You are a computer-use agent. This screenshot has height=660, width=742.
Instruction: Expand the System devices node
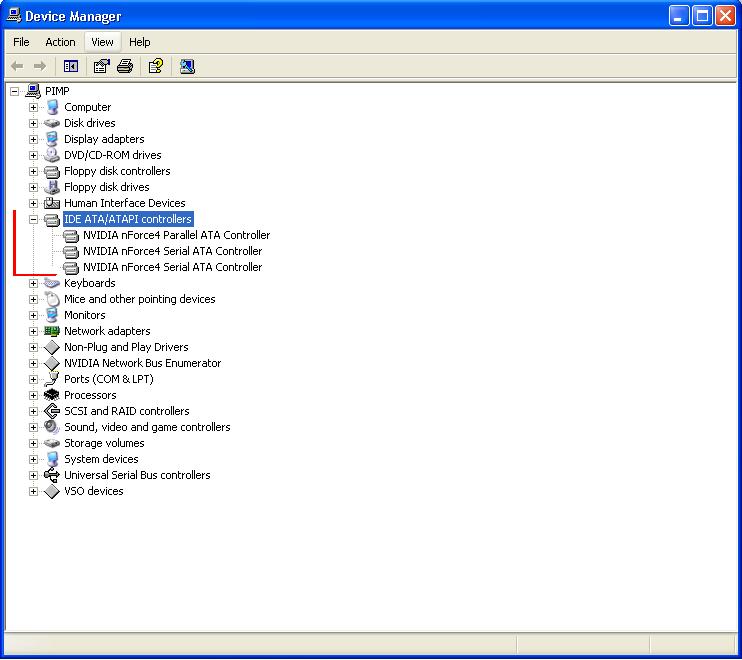(33, 459)
